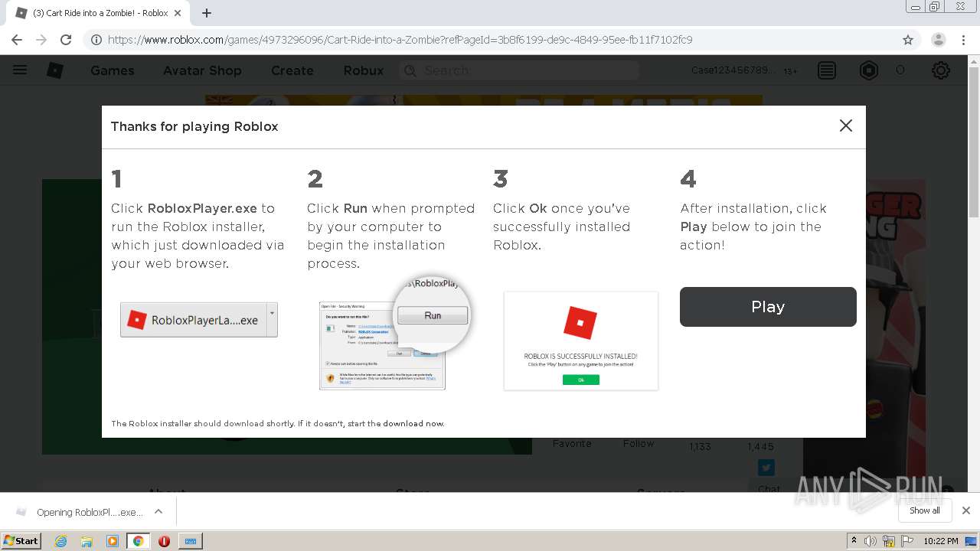Show hidden tray icons arrow
The height and width of the screenshot is (551, 980).
(x=854, y=541)
